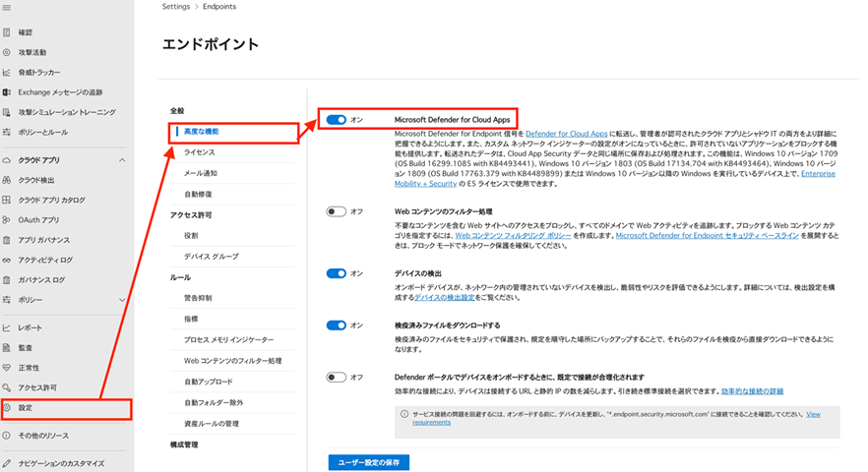Screen dimensions: 868x472
Task: Click the クラウド検出 binoculars icon
Action: point(7,180)
